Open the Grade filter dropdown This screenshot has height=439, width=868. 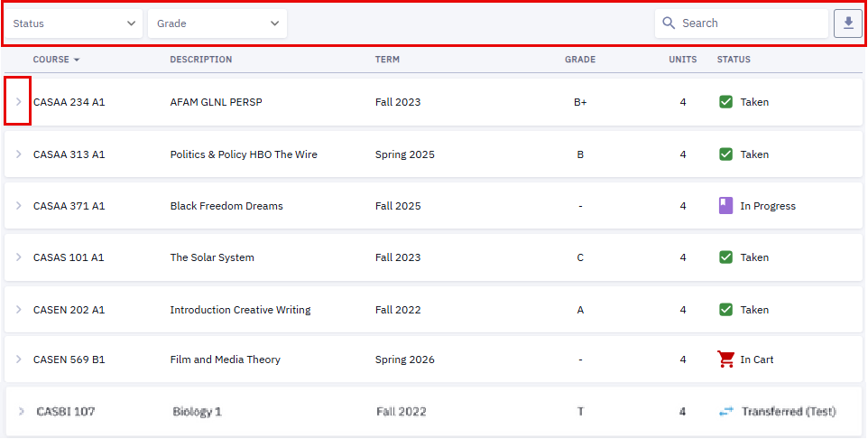pyautogui.click(x=217, y=23)
